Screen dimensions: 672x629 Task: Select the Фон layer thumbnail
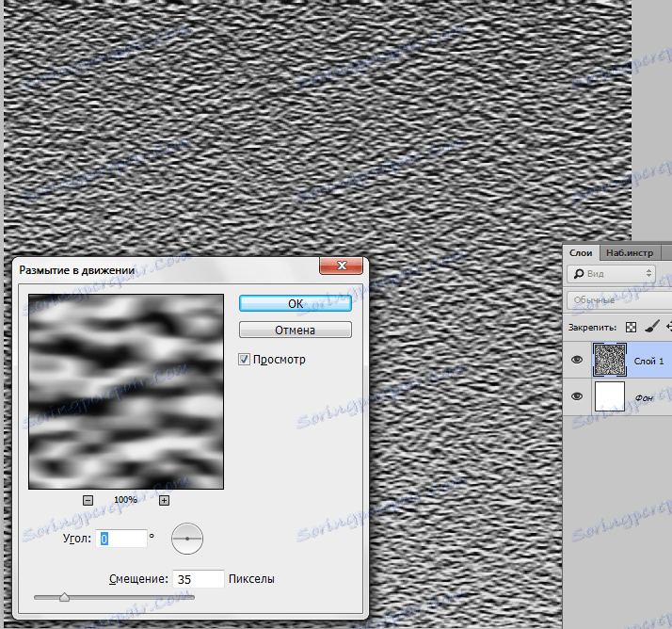[x=610, y=396]
